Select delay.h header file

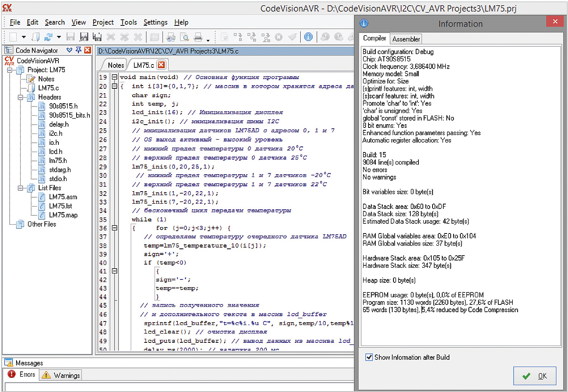[59, 124]
